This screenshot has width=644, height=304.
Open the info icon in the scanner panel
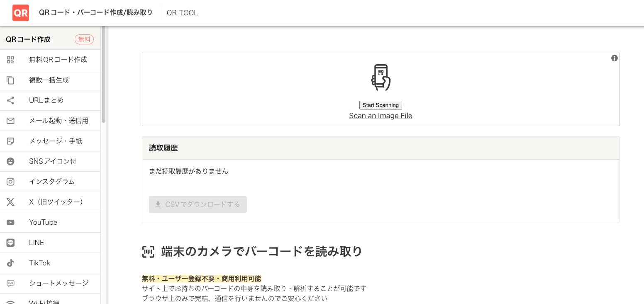click(615, 58)
